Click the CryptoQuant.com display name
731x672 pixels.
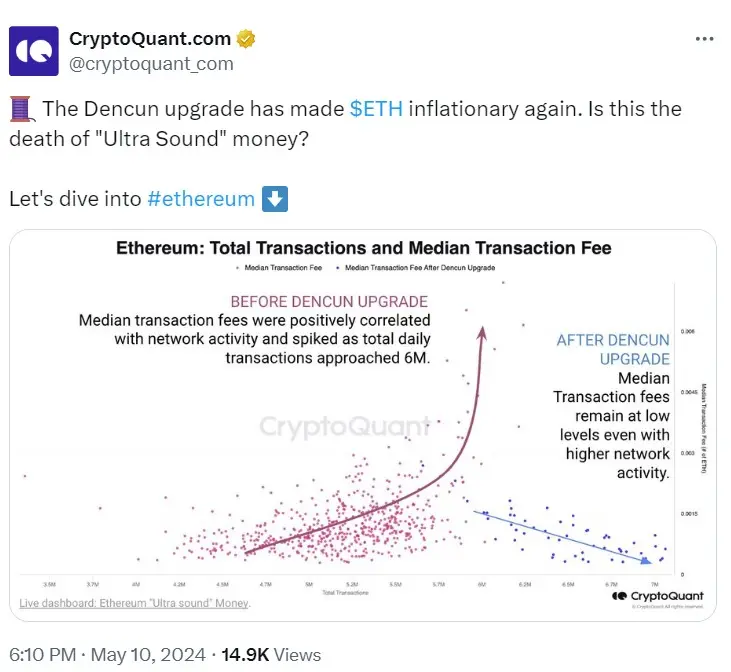coord(150,39)
